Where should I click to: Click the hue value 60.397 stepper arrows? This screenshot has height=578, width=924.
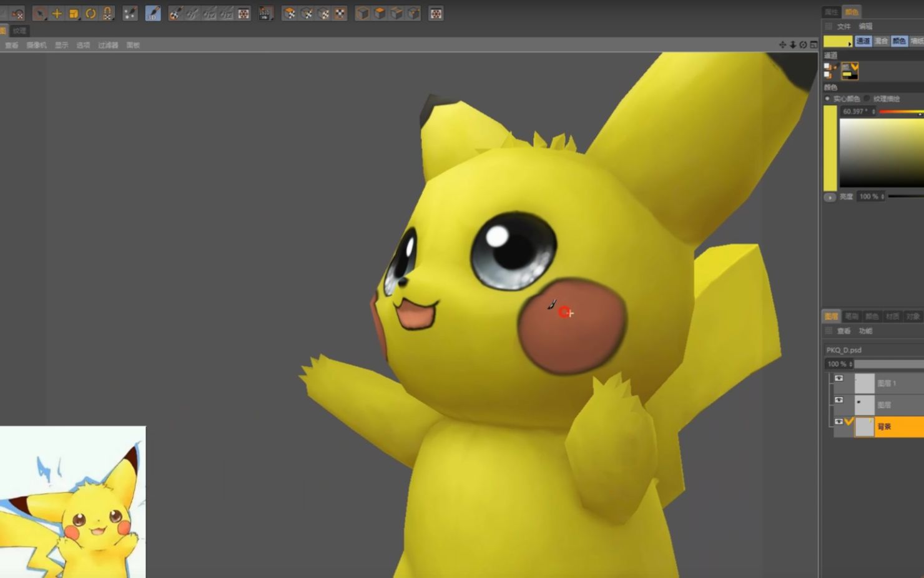873,111
